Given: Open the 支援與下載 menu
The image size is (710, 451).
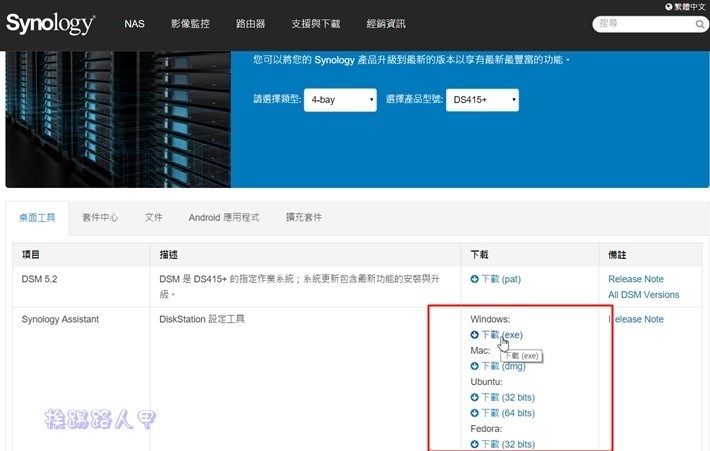Looking at the screenshot, I should (x=316, y=24).
